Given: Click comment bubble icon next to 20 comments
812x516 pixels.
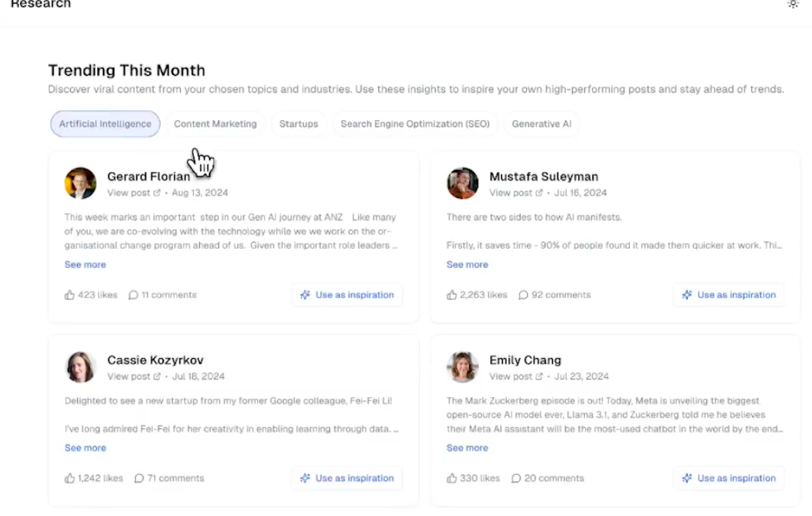Looking at the screenshot, I should [516, 478].
